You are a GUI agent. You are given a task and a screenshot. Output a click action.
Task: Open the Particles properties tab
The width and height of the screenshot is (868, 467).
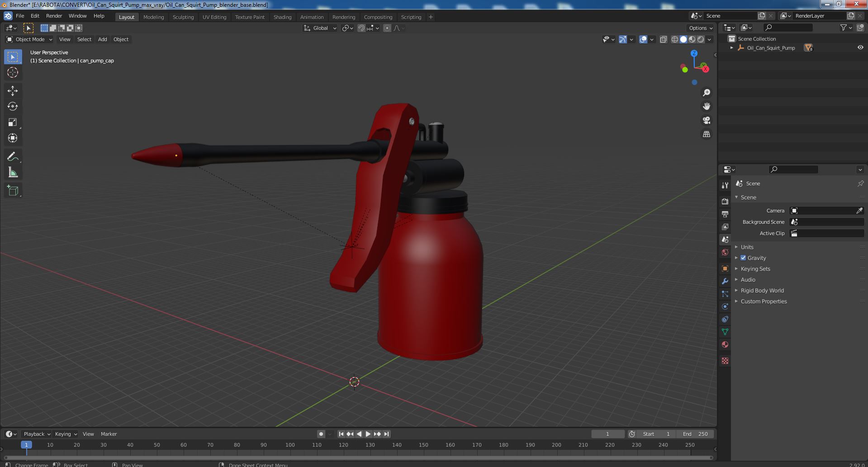click(725, 294)
